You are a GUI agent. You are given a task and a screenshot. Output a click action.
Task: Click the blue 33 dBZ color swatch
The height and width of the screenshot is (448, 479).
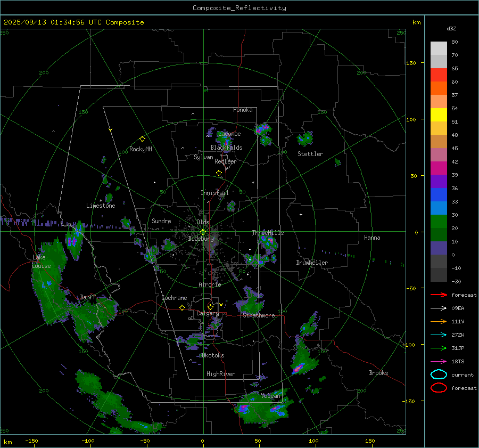coord(439,194)
